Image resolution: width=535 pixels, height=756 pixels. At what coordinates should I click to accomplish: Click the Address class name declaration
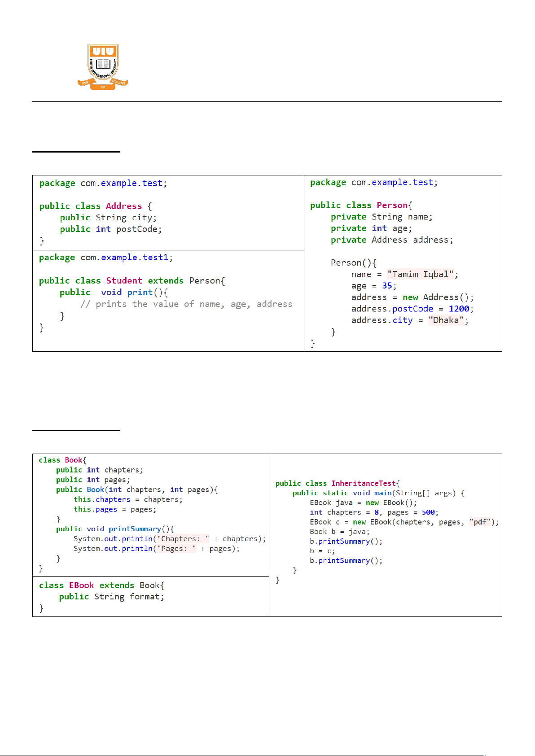[x=123, y=206]
